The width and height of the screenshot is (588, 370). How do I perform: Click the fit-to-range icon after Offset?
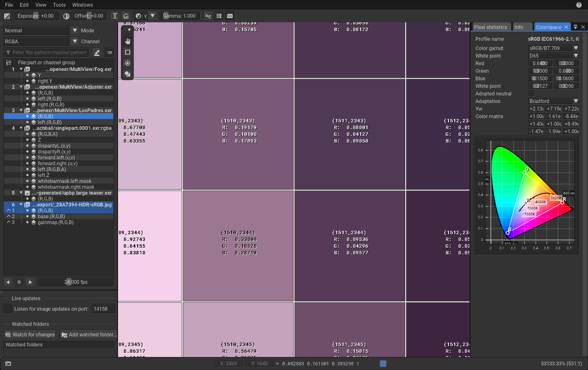115,16
